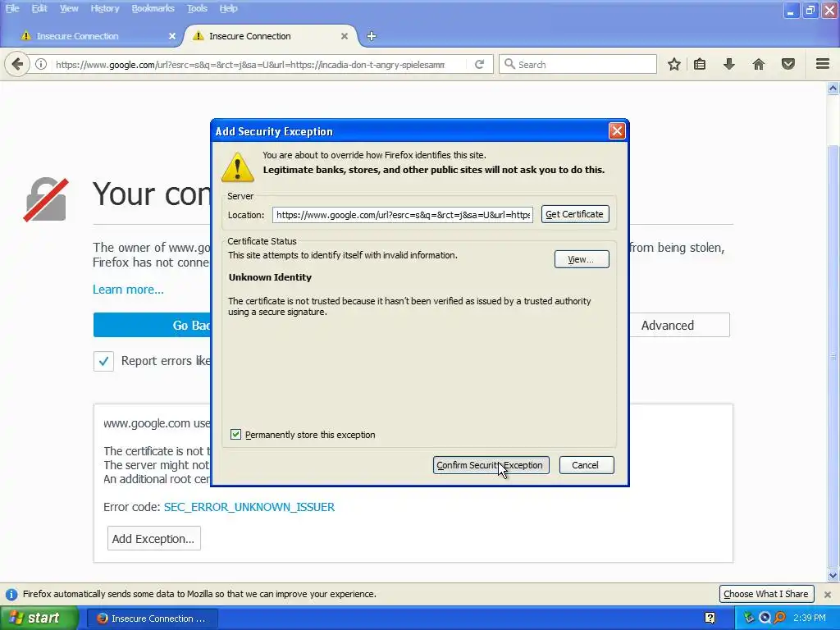The width and height of the screenshot is (840, 630).
Task: Click the Add Exception... button
Action: [x=153, y=538]
